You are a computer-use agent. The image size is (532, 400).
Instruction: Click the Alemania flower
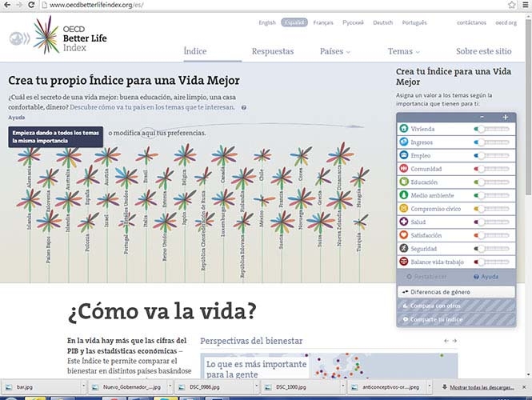click(x=29, y=155)
